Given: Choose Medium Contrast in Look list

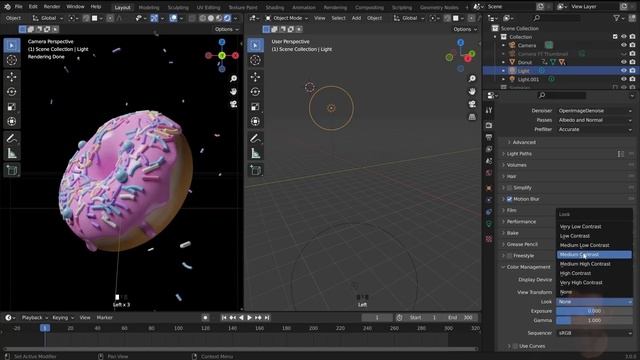Looking at the screenshot, I should (594, 255).
